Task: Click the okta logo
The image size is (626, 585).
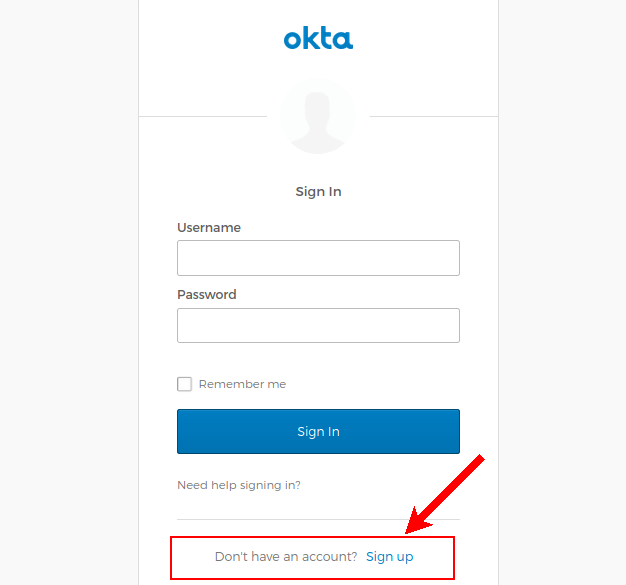Action: pyautogui.click(x=318, y=39)
